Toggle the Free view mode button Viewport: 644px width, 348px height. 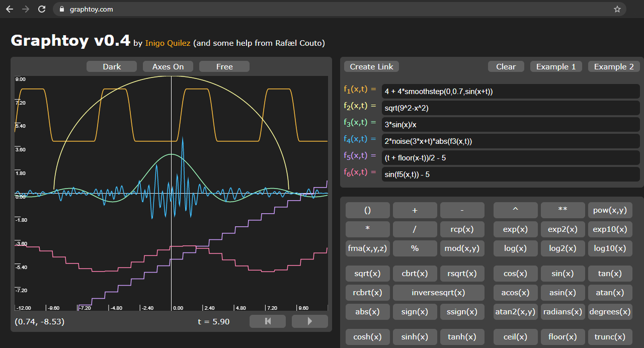[x=224, y=66]
